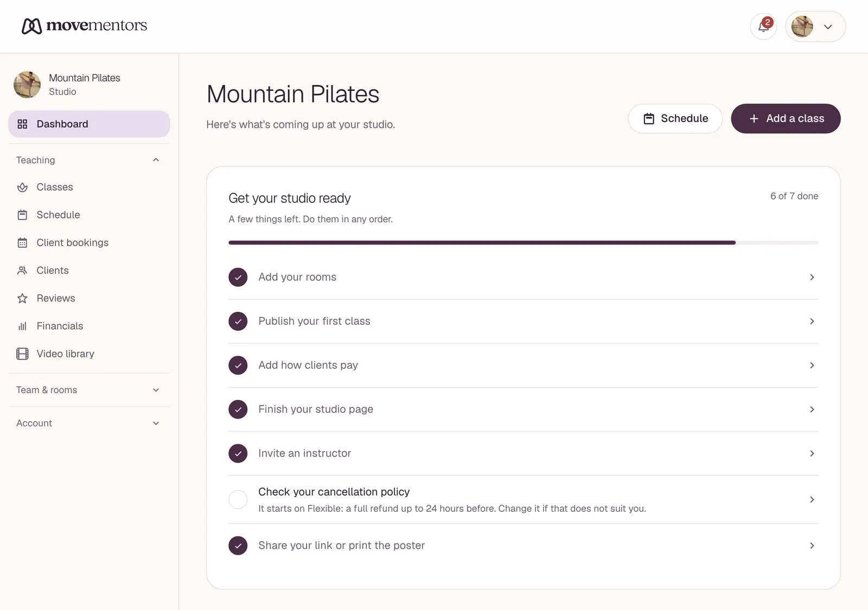Expand the Account section

point(89,423)
